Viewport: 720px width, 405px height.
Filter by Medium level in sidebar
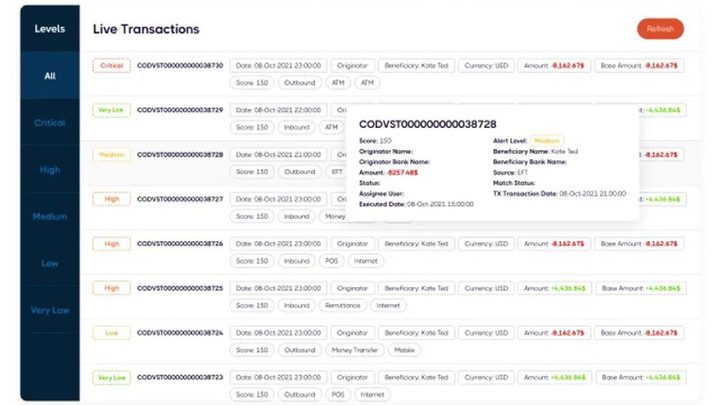click(x=50, y=216)
